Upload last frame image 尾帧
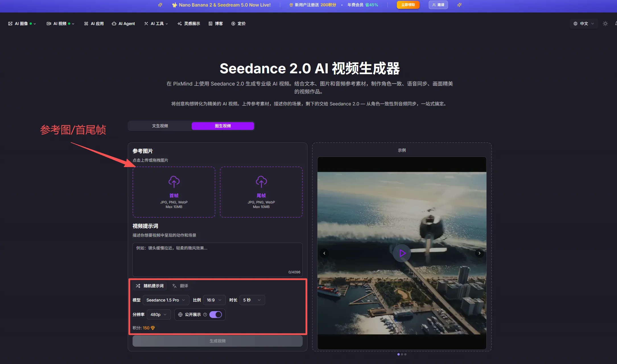Image resolution: width=617 pixels, height=364 pixels. [261, 192]
